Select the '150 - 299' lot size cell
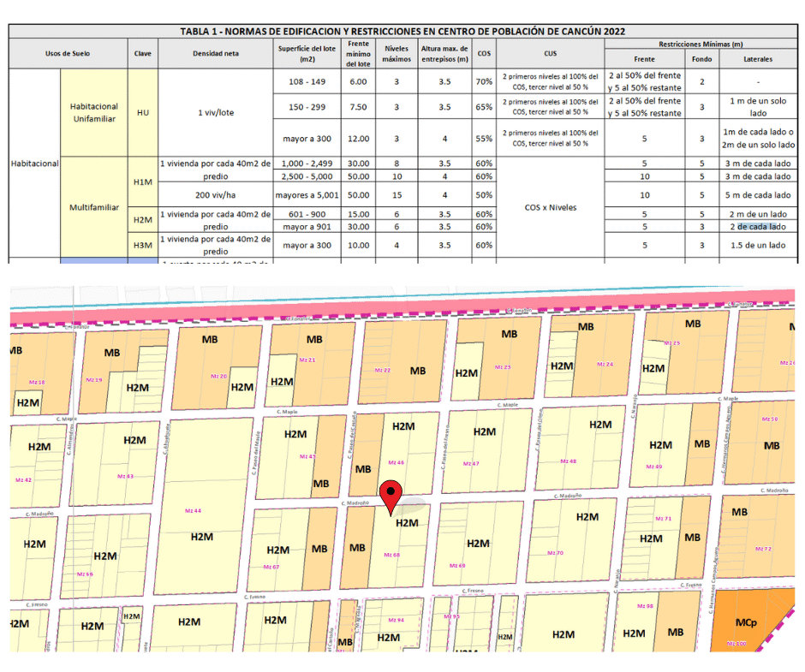805x672 pixels. (x=307, y=107)
